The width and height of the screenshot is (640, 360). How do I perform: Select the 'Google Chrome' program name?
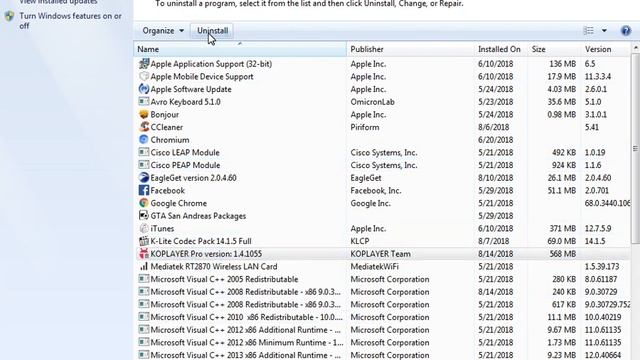[178, 203]
